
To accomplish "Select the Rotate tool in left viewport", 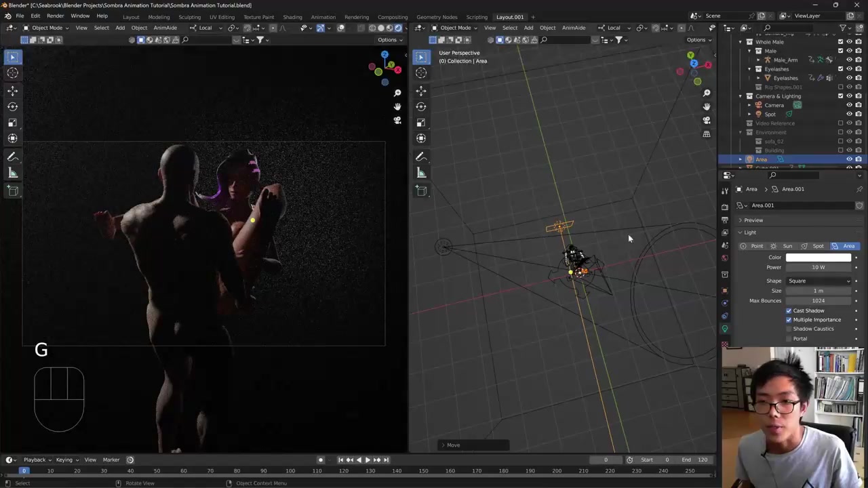I will click(13, 106).
